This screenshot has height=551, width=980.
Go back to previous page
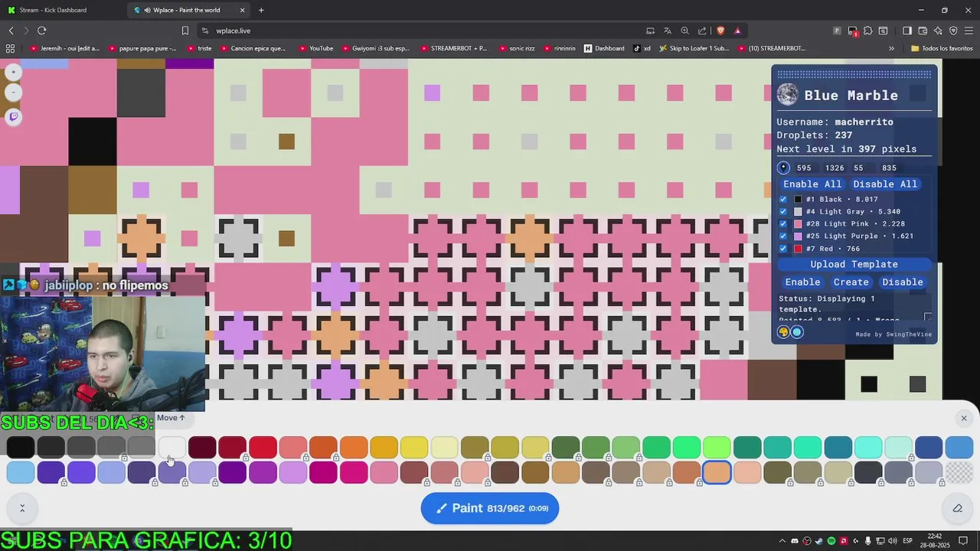[x=11, y=31]
